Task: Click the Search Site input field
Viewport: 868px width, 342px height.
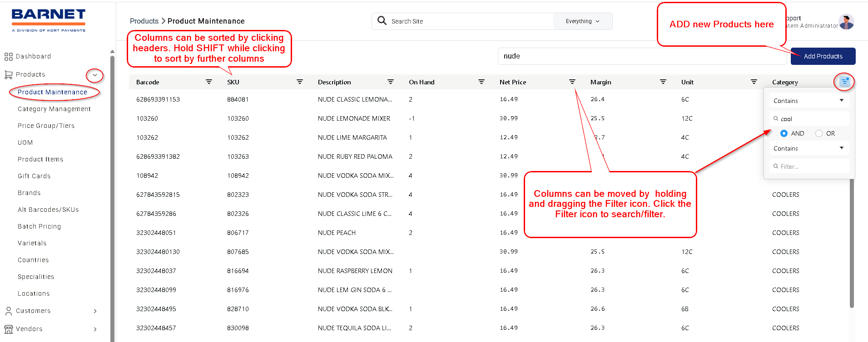Action: pos(462,21)
